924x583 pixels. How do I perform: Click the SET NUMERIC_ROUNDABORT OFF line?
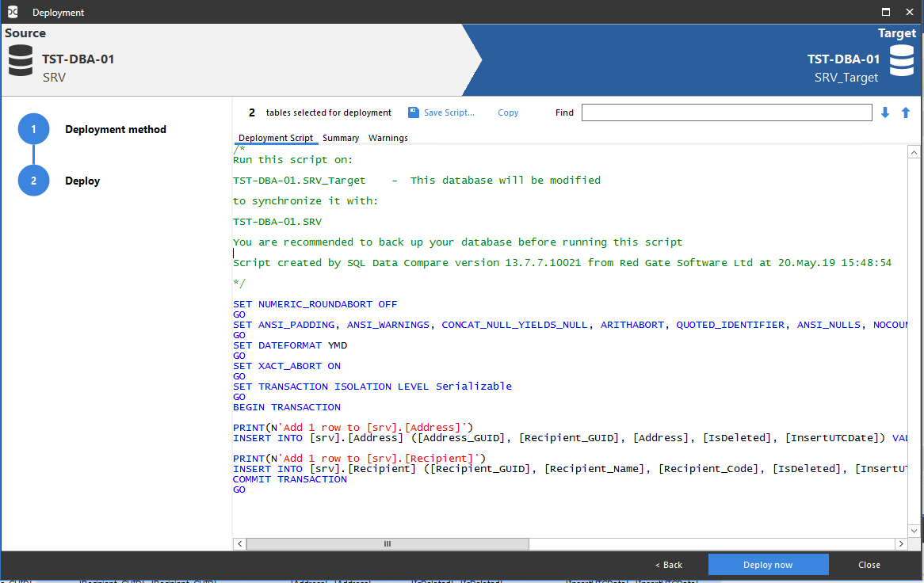(315, 304)
